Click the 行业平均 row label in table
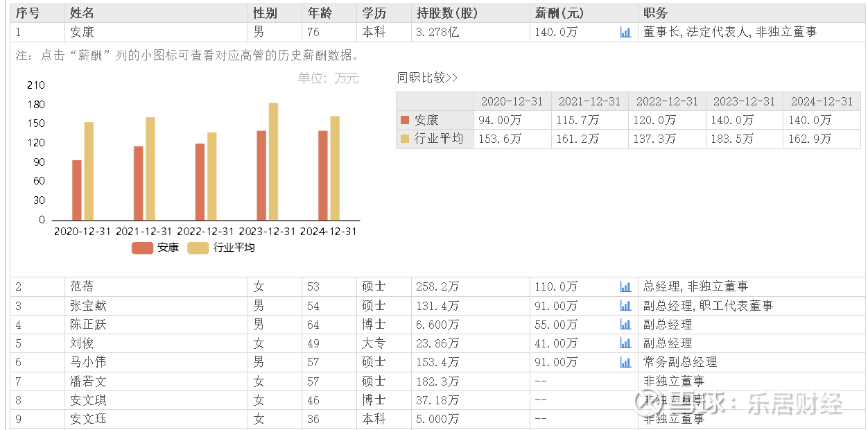 (x=439, y=139)
